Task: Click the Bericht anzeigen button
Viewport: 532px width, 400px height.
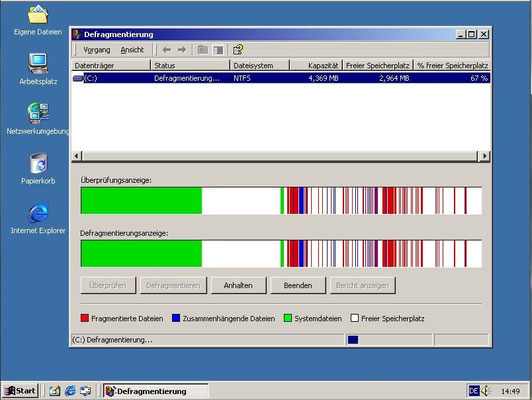Action: pos(362,285)
